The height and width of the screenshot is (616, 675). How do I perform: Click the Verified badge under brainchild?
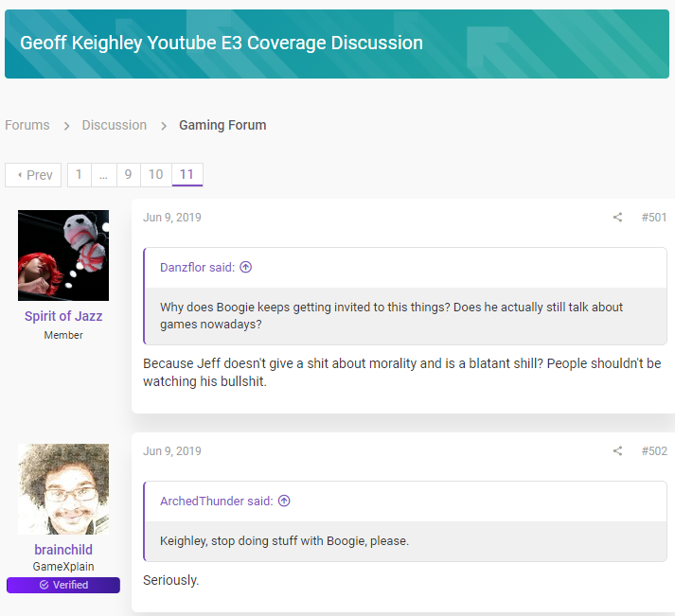tap(63, 585)
